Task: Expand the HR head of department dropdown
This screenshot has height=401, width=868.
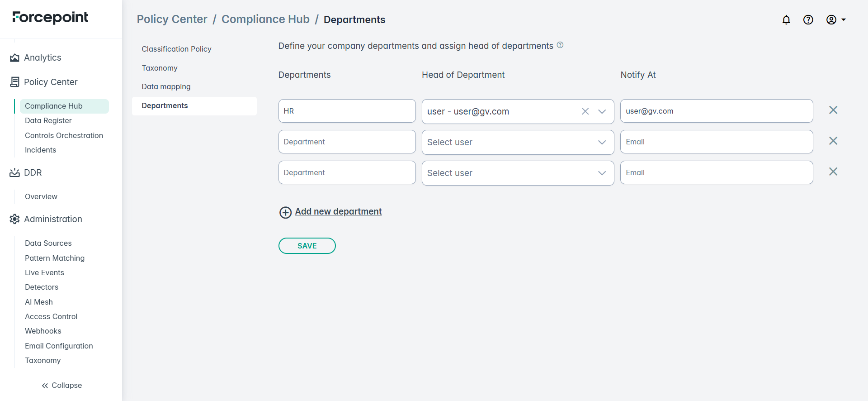Action: [x=602, y=111]
